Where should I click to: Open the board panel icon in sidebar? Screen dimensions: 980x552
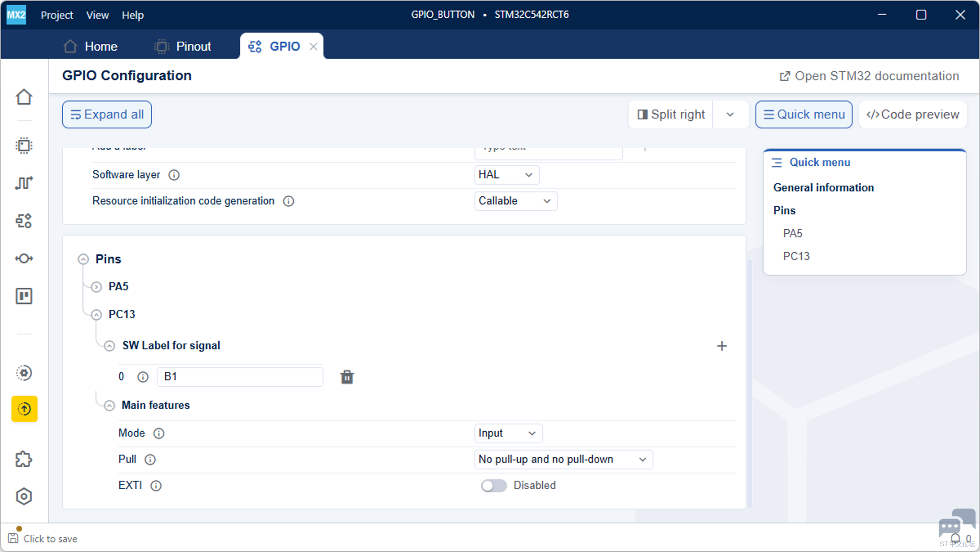tap(24, 296)
